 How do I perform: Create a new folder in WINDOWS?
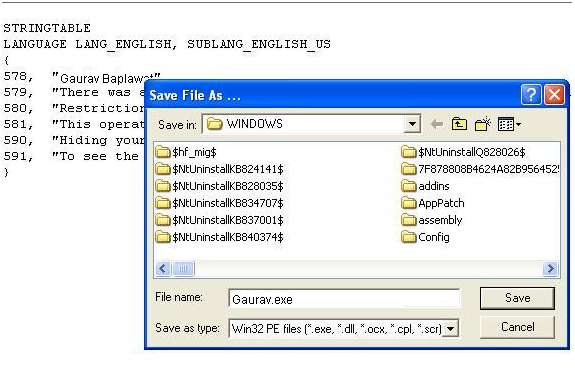(x=483, y=124)
